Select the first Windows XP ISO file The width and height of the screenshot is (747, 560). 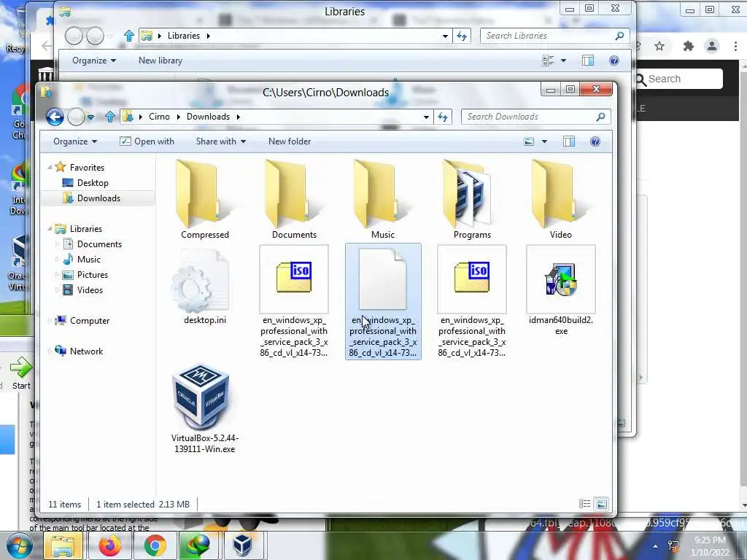(x=294, y=301)
